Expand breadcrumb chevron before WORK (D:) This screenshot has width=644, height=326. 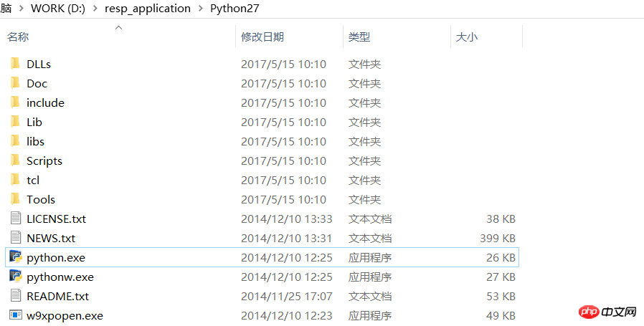point(22,8)
